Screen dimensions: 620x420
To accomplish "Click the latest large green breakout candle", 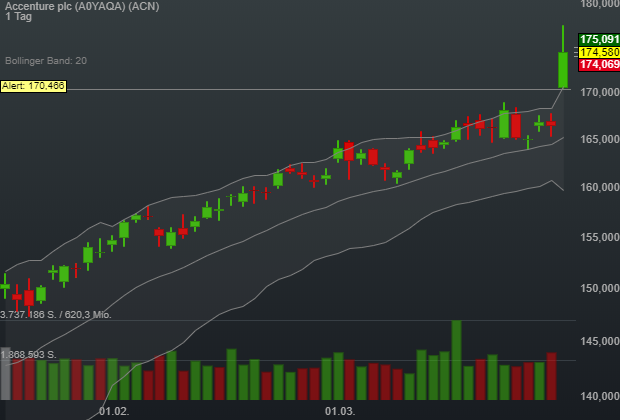I will (563, 70).
